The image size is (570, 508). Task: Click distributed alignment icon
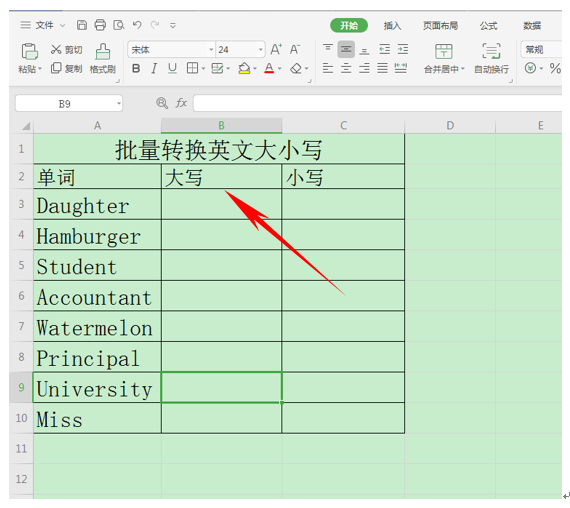coord(401,68)
